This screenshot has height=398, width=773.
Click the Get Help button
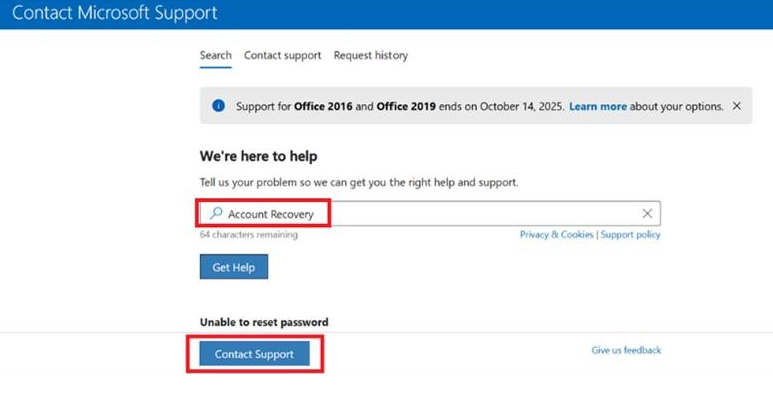[234, 267]
